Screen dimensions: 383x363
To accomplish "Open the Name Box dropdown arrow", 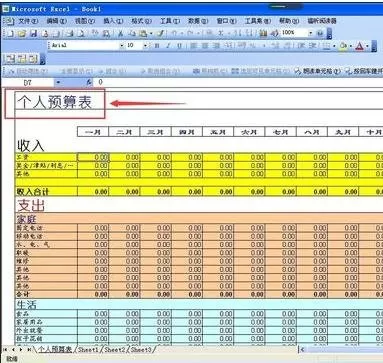I will click(58, 82).
